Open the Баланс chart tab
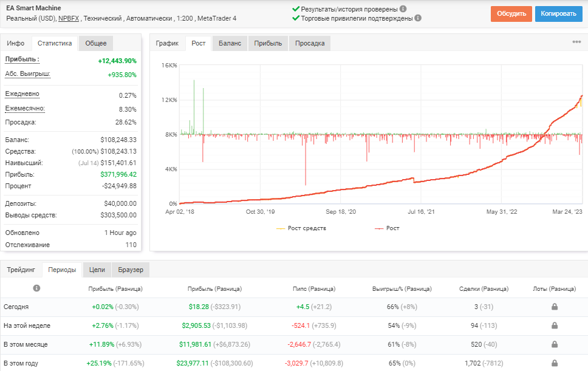The image size is (588, 371). pos(230,43)
